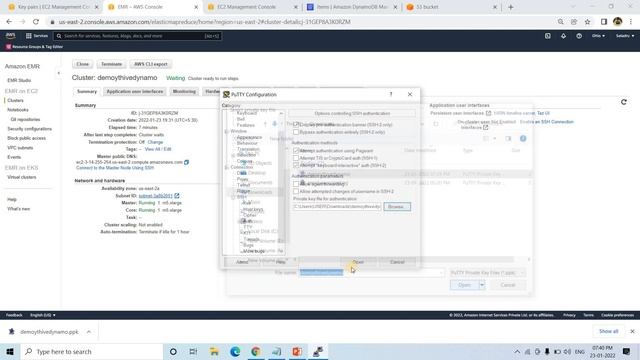Open the account name dropdown
Image resolution: width=640 pixels, height=360 pixels.
tap(625, 36)
